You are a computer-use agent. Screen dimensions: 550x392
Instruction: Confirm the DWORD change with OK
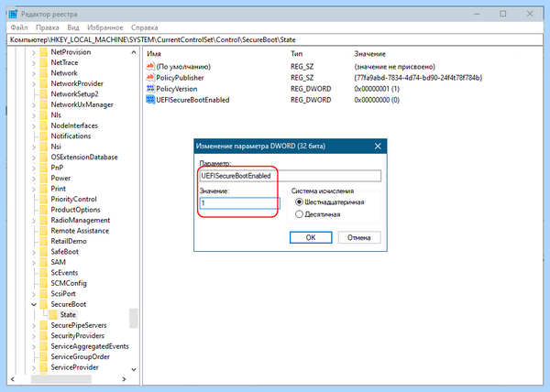pos(311,237)
